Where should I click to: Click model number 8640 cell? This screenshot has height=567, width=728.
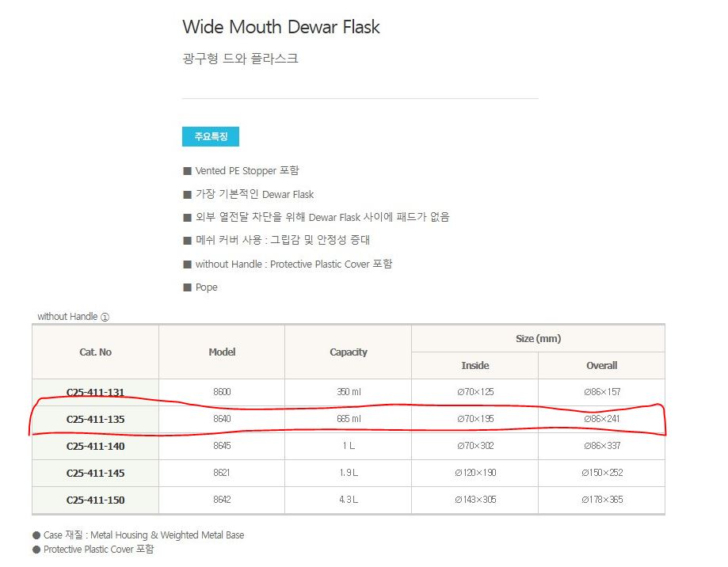[222, 419]
